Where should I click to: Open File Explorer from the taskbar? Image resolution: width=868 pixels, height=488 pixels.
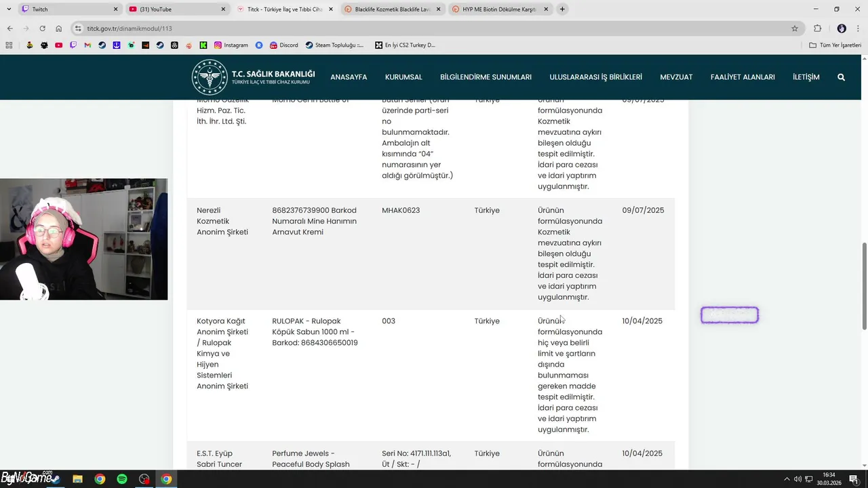click(78, 479)
